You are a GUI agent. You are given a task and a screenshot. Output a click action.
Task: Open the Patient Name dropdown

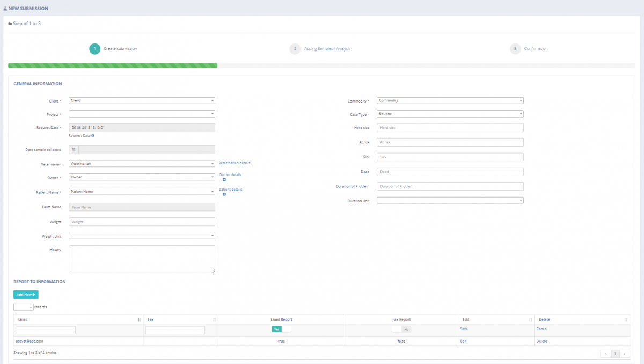coord(142,191)
